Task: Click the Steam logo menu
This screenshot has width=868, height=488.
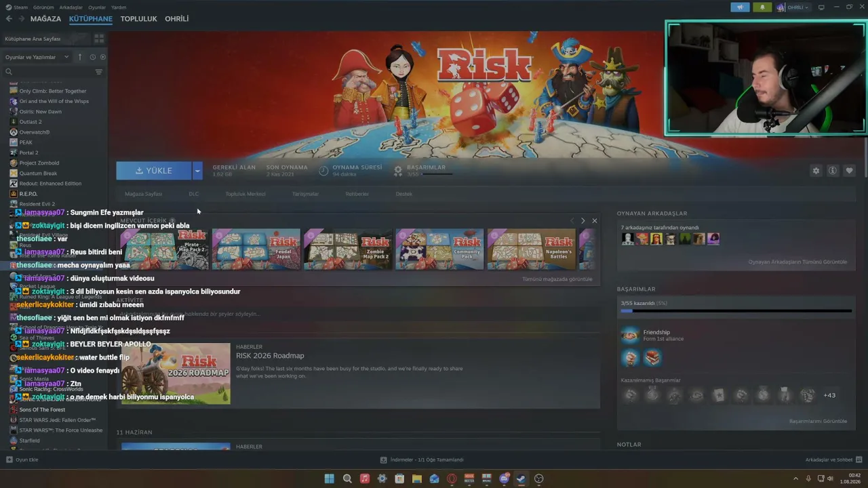Action: pyautogui.click(x=17, y=7)
